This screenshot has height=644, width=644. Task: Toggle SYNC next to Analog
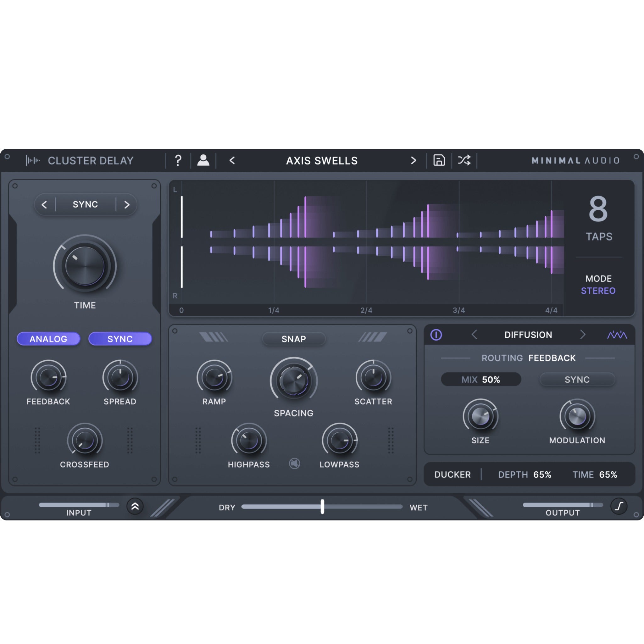point(120,339)
